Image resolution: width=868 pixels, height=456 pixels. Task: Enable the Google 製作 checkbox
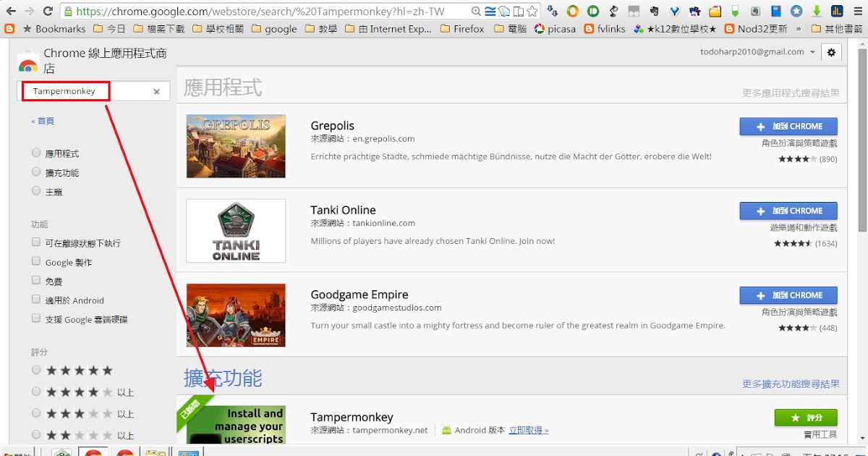pos(36,261)
